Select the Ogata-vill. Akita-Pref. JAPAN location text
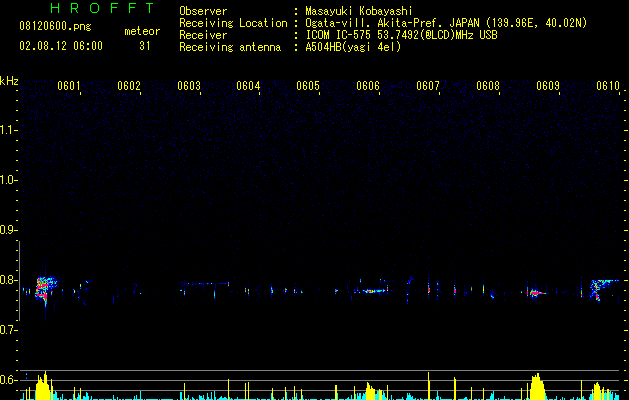This screenshot has width=629, height=400. [446, 23]
